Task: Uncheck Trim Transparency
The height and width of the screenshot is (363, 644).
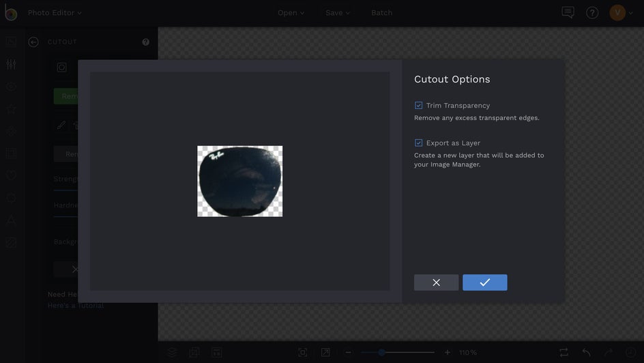Action: pos(418,106)
